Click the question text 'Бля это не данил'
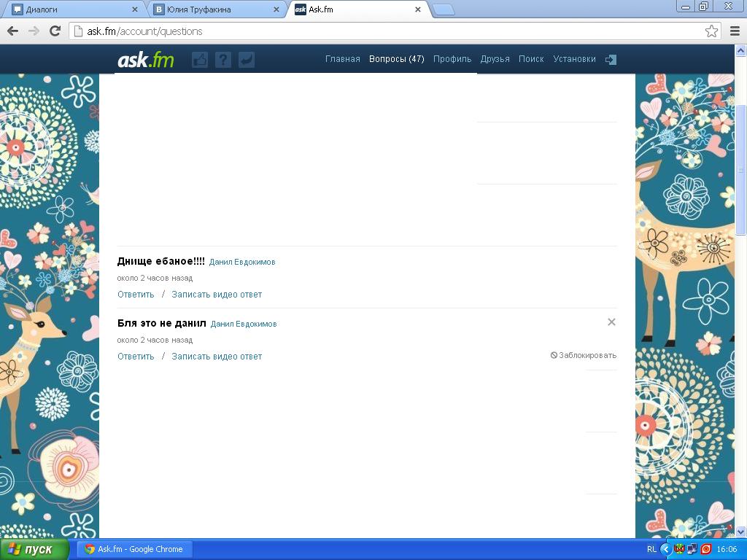The image size is (747, 560). pyautogui.click(x=161, y=323)
